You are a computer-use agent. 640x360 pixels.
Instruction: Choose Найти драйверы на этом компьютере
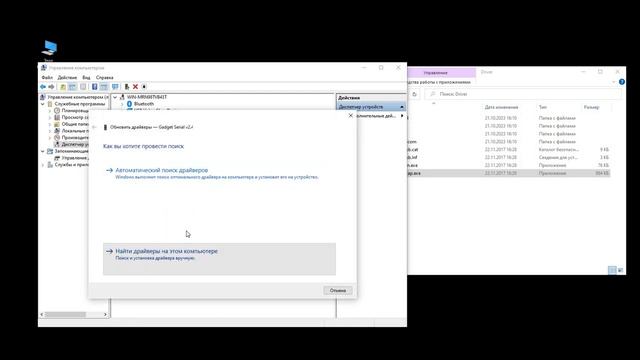219,259
